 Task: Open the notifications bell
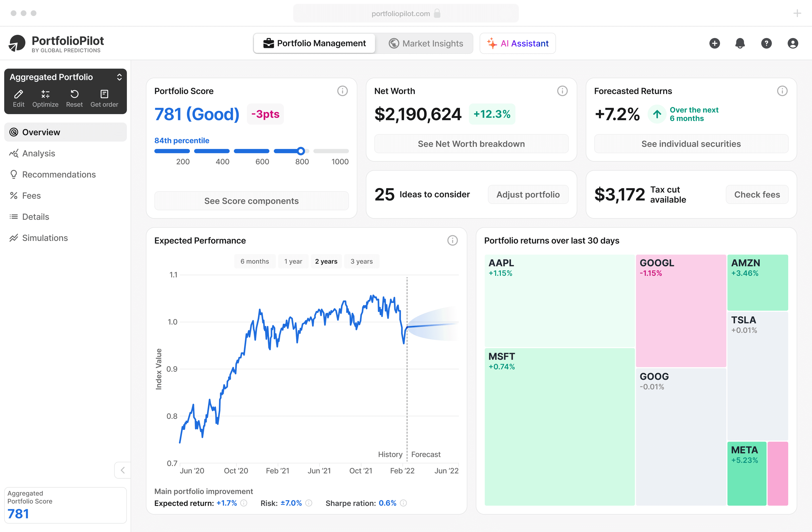(x=740, y=43)
